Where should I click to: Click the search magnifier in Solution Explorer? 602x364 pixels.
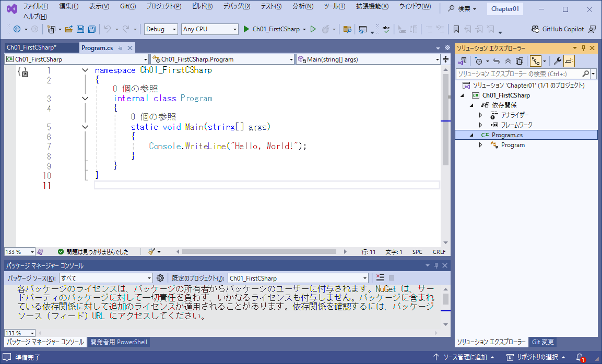point(585,74)
